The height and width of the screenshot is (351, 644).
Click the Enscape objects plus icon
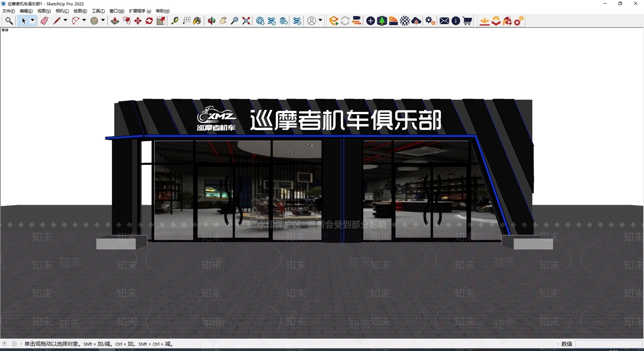click(x=371, y=21)
